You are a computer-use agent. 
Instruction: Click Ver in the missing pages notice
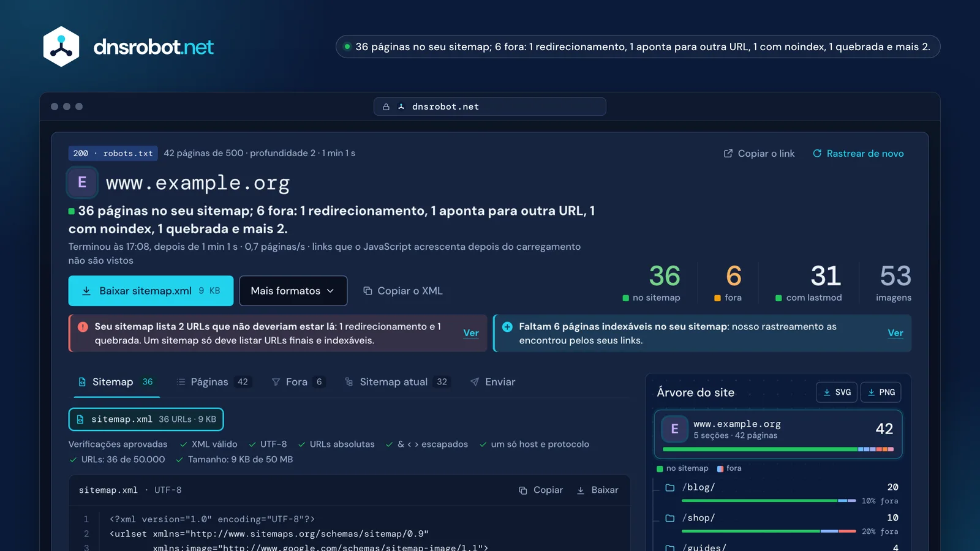[895, 333]
